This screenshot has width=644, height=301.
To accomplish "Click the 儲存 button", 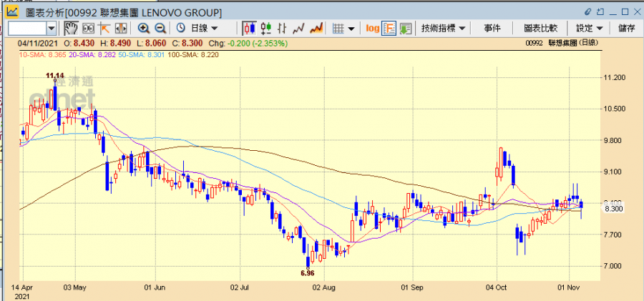I will coord(626,28).
